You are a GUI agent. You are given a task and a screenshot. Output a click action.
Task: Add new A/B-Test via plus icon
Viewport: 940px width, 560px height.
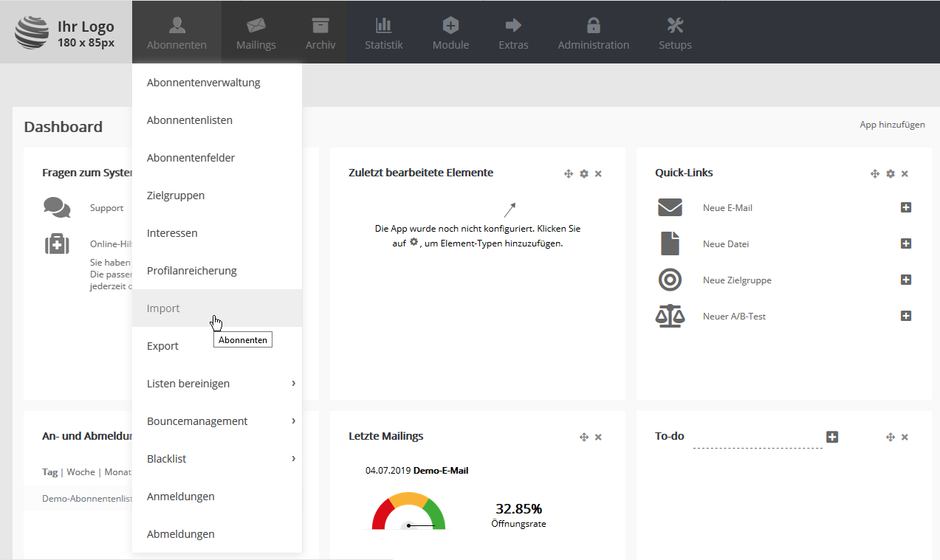coord(906,316)
